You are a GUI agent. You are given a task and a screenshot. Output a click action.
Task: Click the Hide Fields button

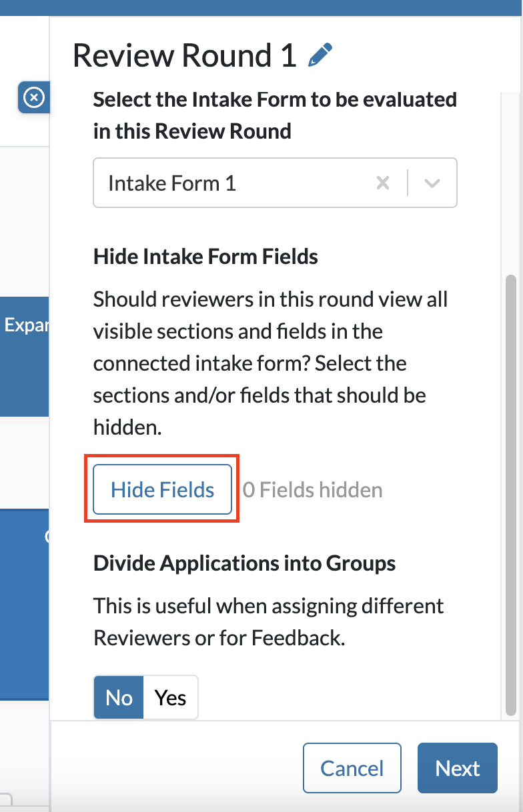[x=162, y=490]
